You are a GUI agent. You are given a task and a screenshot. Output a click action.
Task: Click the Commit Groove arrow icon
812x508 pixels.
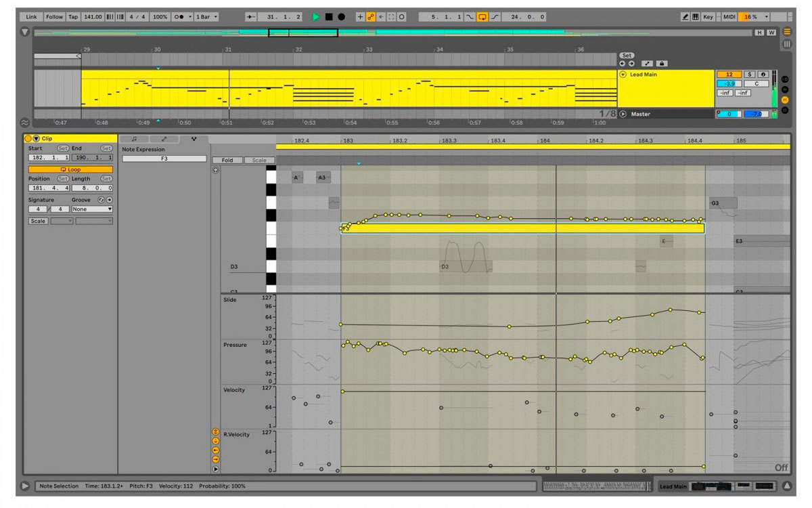tap(110, 200)
